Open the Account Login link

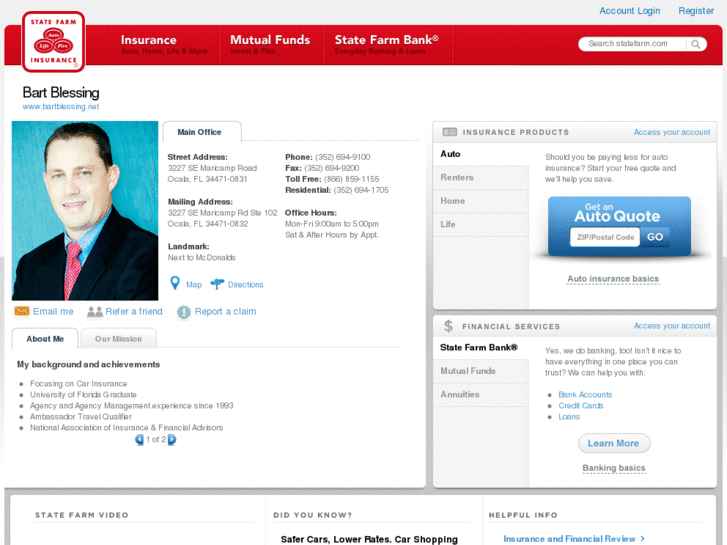(630, 11)
